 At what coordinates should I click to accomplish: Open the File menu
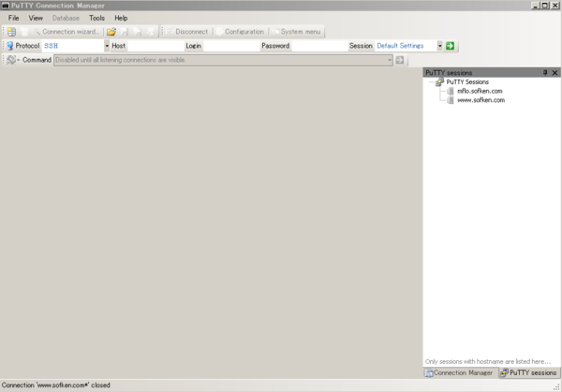(x=14, y=18)
